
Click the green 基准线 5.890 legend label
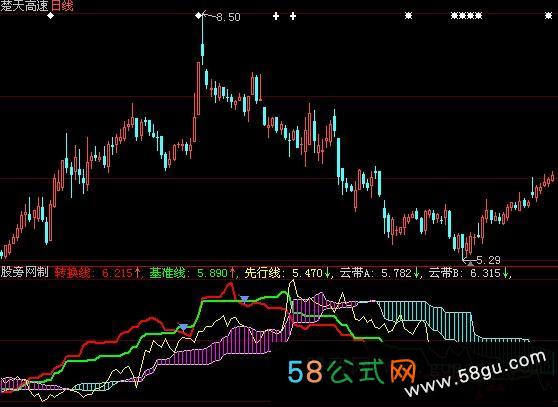coord(193,273)
